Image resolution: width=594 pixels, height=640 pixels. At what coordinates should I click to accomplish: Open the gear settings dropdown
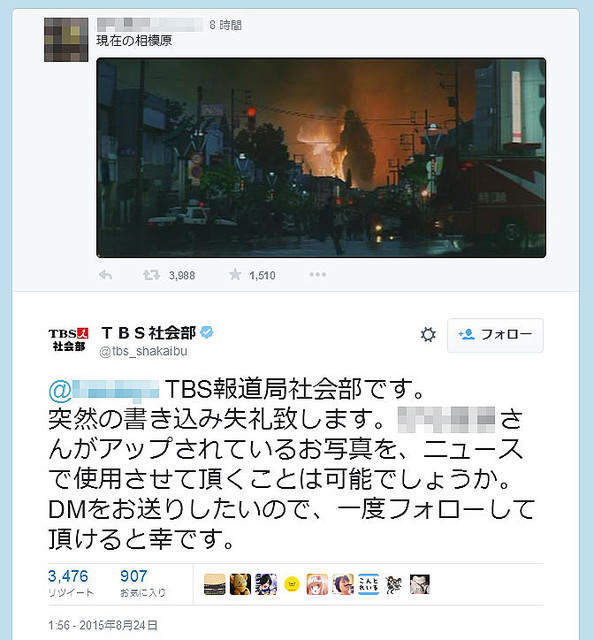click(428, 335)
